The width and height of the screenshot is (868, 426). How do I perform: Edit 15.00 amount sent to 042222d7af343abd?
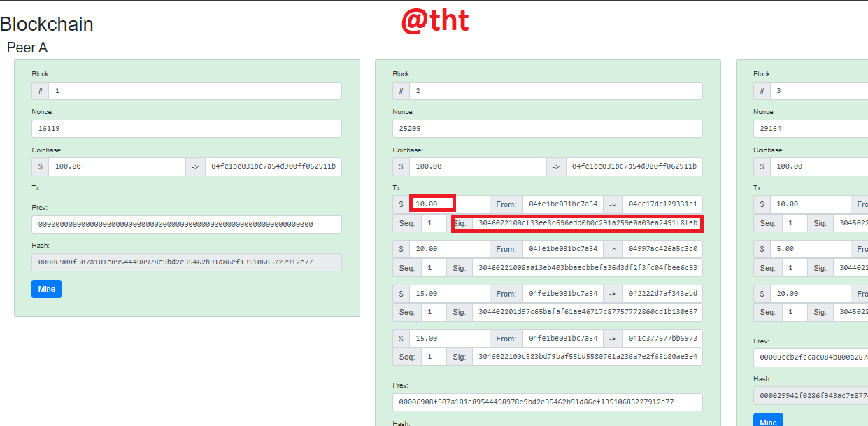click(x=450, y=294)
